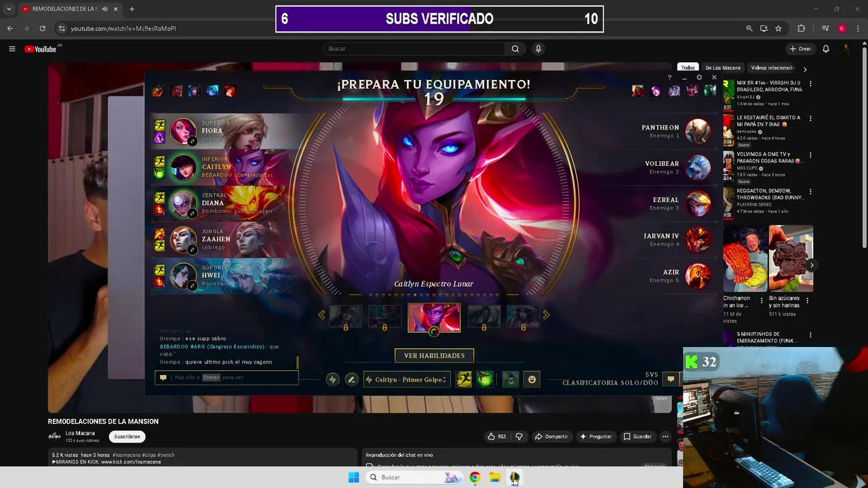Open options for REGGAETON, DEMBOW video
Image resolution: width=868 pixels, height=488 pixels.
click(x=810, y=191)
